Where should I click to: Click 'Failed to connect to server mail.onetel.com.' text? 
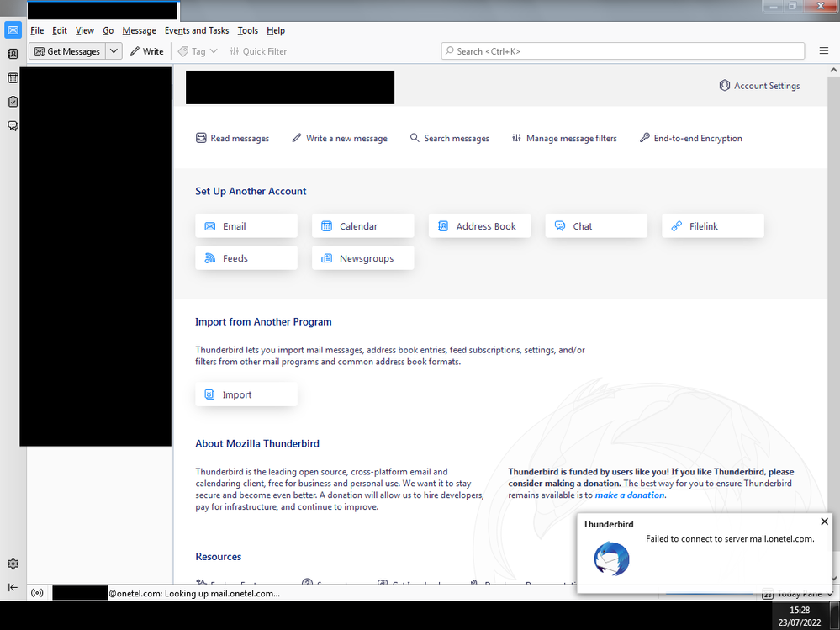(x=730, y=539)
